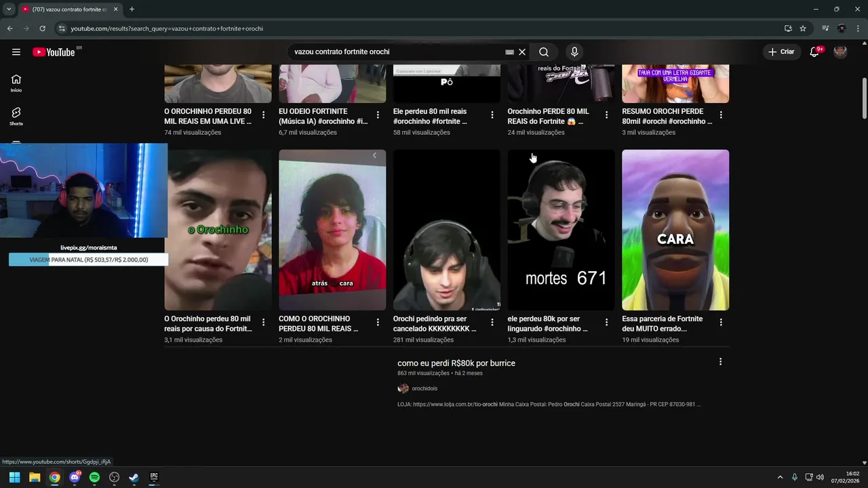Open Discord from taskbar
Viewport: 868px width, 488px height.
pyautogui.click(x=75, y=477)
